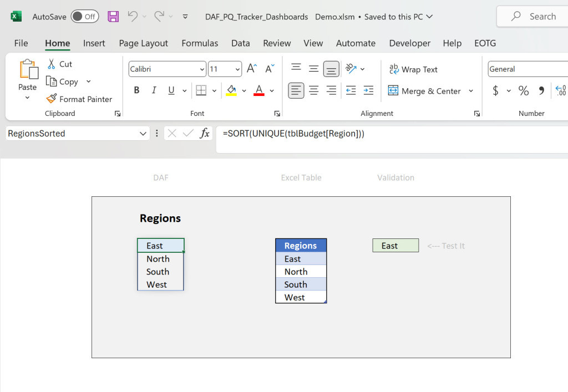Click Increase Indent icon

[x=368, y=90]
